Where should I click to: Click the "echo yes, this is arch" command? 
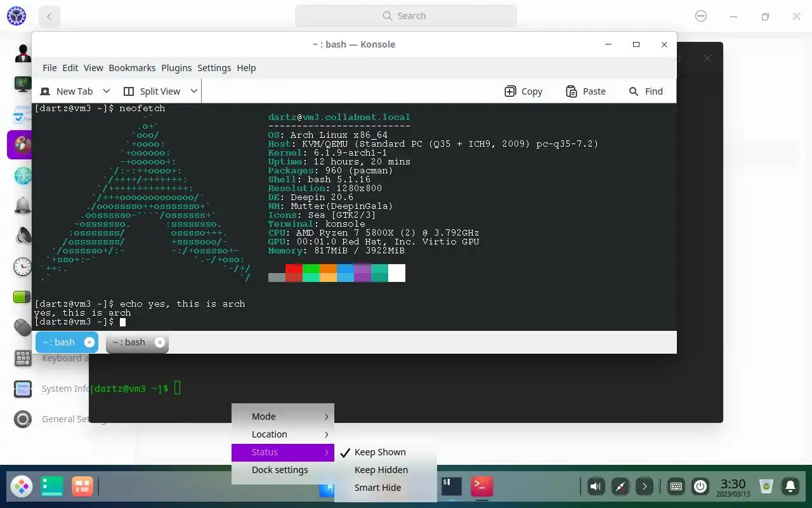point(183,304)
